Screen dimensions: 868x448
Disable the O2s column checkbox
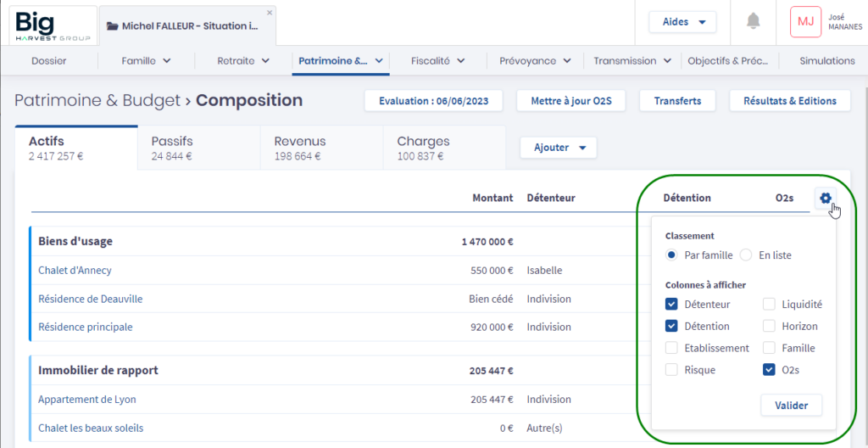point(769,369)
